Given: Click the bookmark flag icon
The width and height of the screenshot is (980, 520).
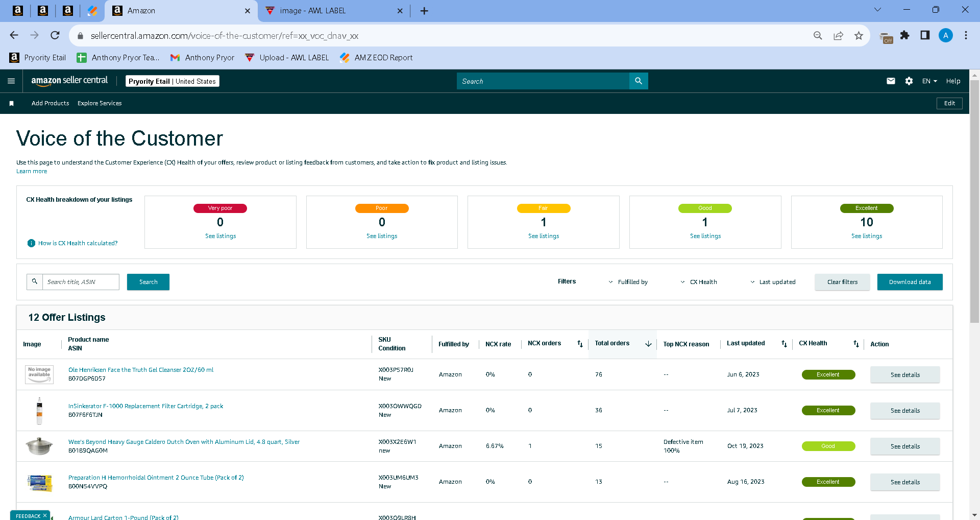Looking at the screenshot, I should tap(11, 103).
